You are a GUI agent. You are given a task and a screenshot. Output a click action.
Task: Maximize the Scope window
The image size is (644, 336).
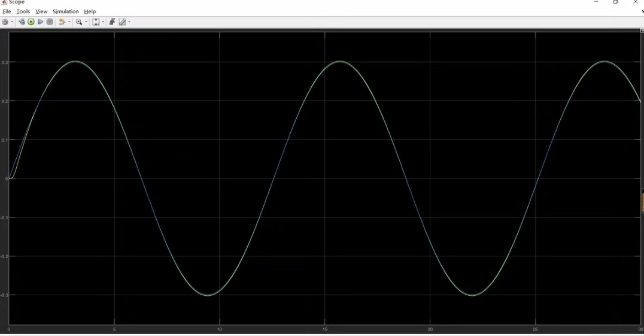point(615,2)
